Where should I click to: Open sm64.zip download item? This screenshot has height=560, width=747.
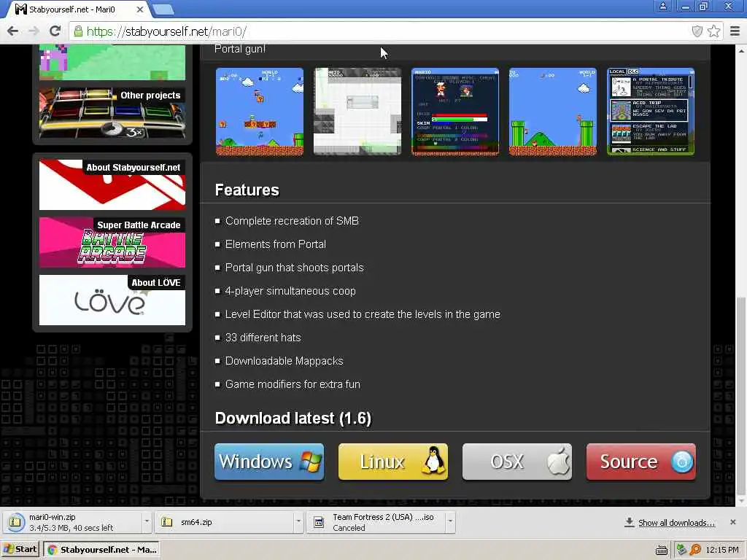225,522
